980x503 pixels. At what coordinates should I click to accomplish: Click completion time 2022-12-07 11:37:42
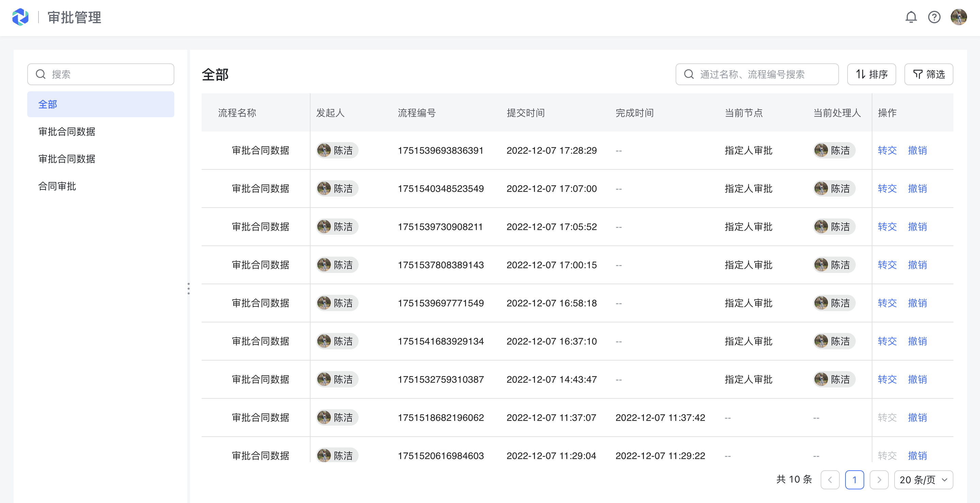[661, 417]
